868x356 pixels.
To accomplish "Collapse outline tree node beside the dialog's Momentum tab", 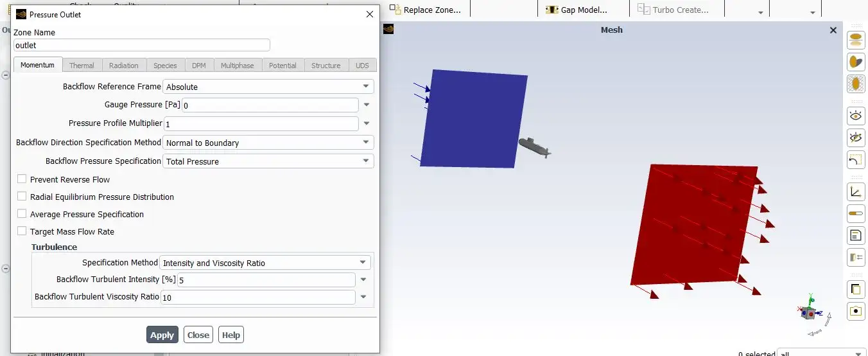I will [x=6, y=75].
